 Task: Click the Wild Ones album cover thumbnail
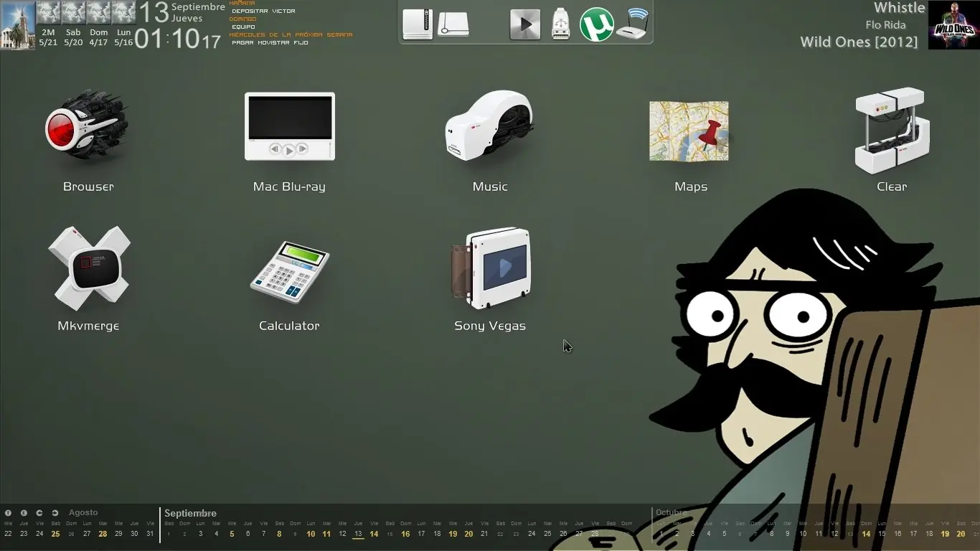click(953, 25)
